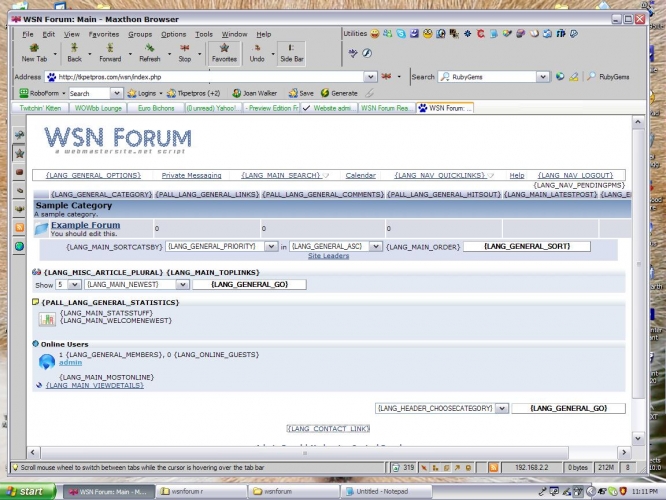Click the LANG_GENERAL_SORT button
666x500 pixels.
click(527, 246)
